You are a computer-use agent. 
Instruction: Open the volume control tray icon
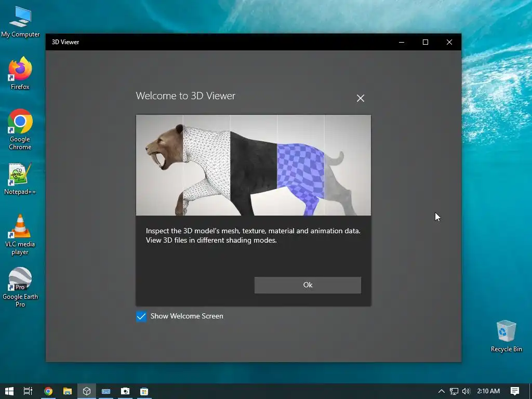pyautogui.click(x=466, y=391)
